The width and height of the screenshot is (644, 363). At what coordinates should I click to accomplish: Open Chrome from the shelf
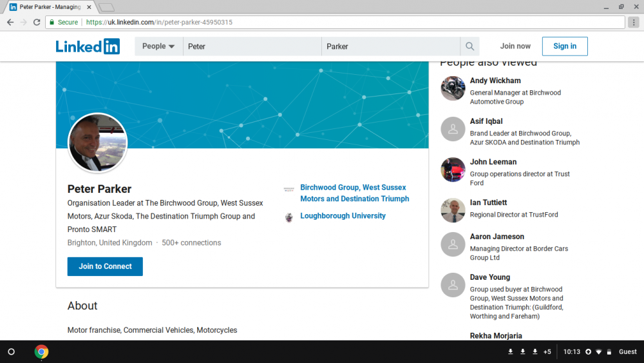point(41,352)
